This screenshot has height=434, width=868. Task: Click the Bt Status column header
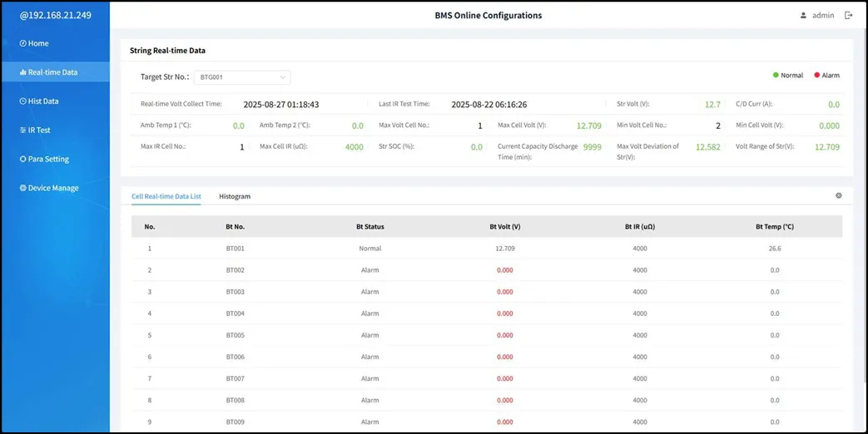click(370, 227)
